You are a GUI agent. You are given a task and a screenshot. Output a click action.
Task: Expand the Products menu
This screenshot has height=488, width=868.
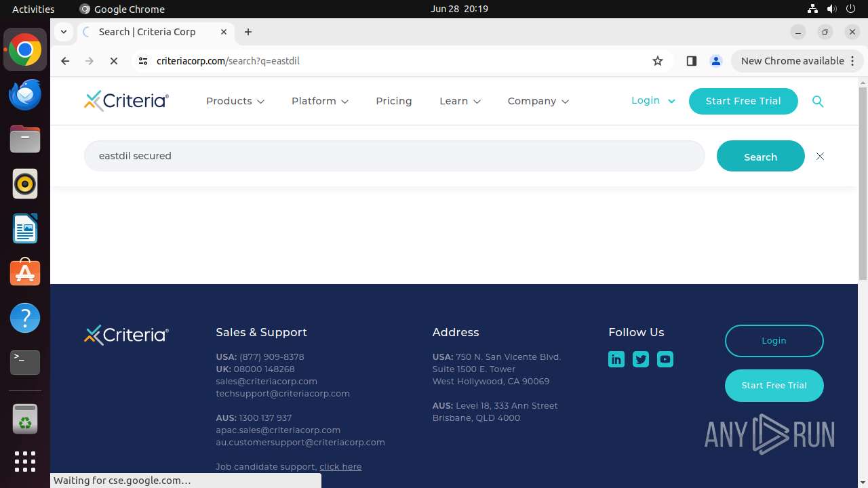click(x=235, y=101)
